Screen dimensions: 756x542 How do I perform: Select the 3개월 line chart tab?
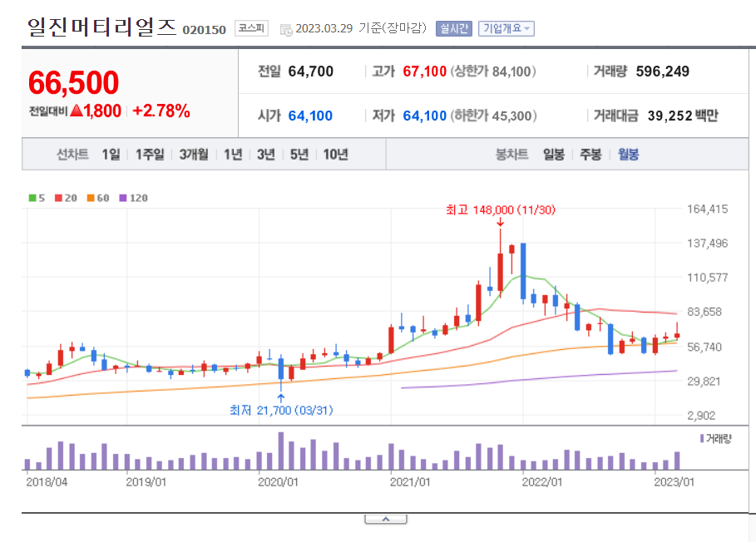point(194,154)
